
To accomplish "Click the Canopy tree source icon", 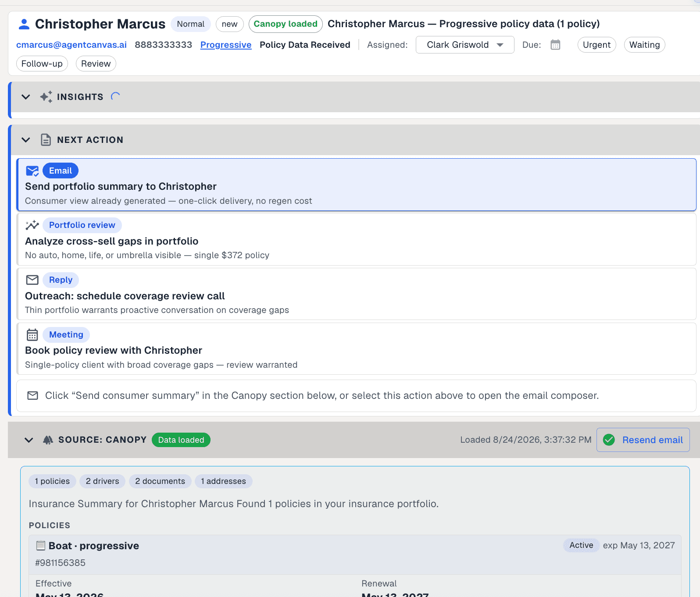I will [x=48, y=440].
